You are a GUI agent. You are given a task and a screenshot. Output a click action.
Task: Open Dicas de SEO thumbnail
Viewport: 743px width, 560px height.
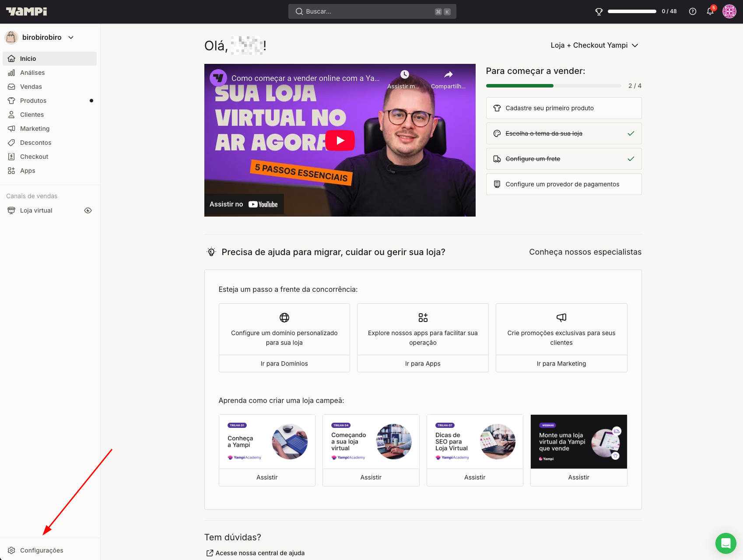coord(475,441)
